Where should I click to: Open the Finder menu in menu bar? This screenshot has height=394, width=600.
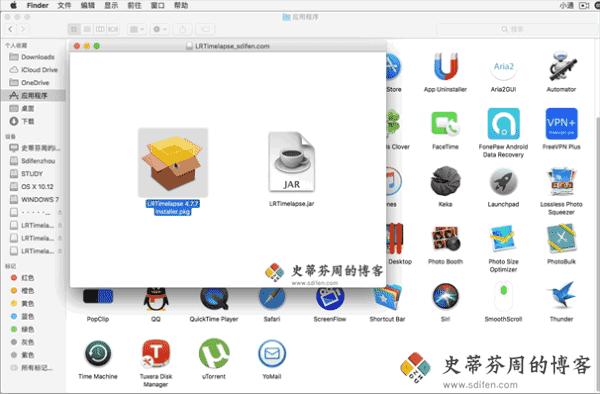point(38,5)
